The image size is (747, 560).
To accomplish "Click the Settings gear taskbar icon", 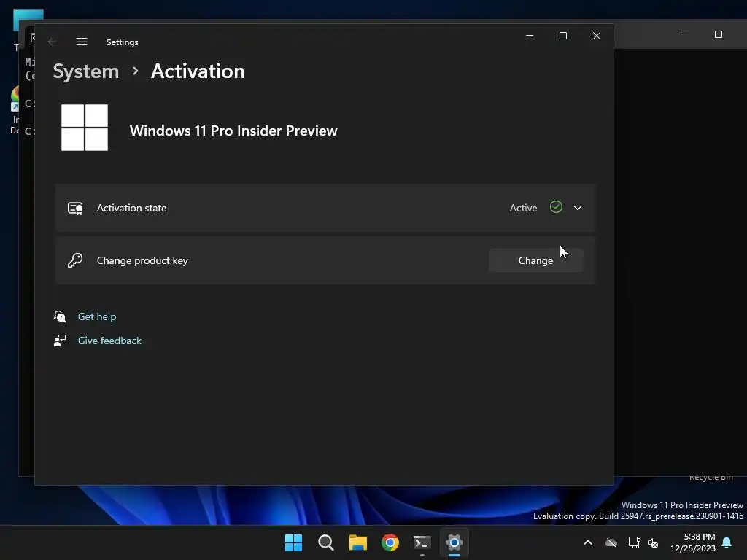I will pos(454,542).
